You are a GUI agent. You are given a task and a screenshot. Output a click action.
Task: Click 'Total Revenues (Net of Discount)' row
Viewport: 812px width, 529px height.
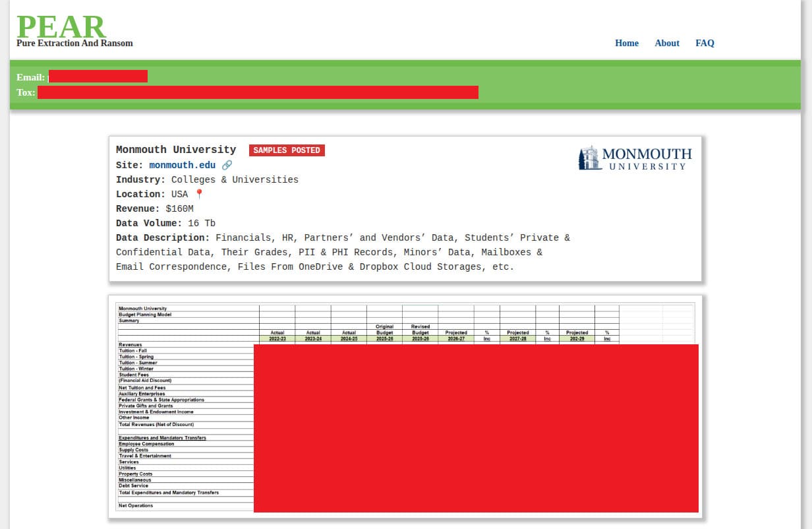[x=156, y=425]
